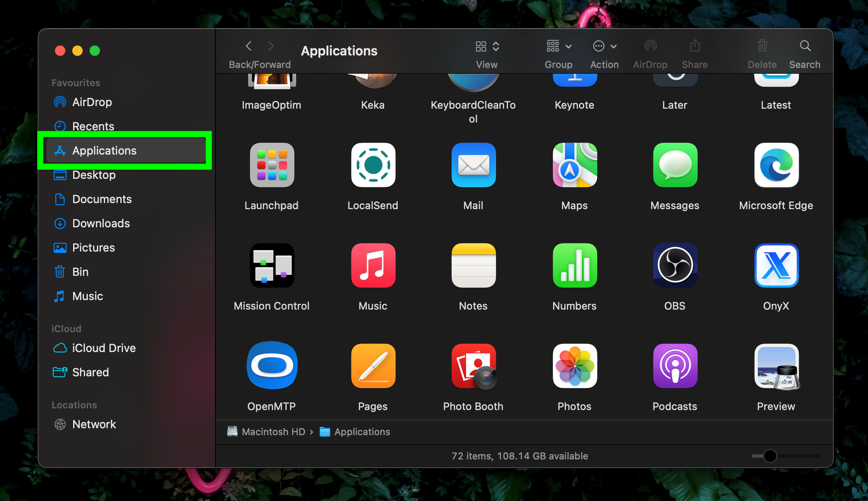Click the OBS app icon
Viewport: 868px width, 501px height.
(675, 265)
